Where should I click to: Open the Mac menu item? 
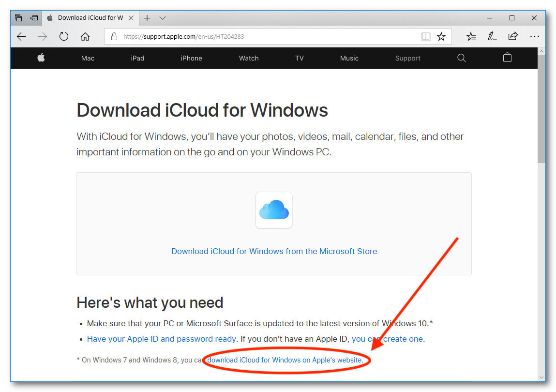[88, 58]
